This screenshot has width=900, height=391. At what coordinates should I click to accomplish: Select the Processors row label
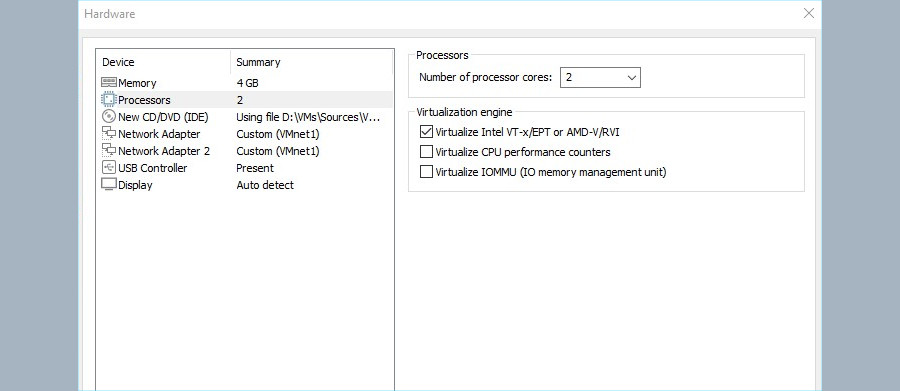pos(144,100)
